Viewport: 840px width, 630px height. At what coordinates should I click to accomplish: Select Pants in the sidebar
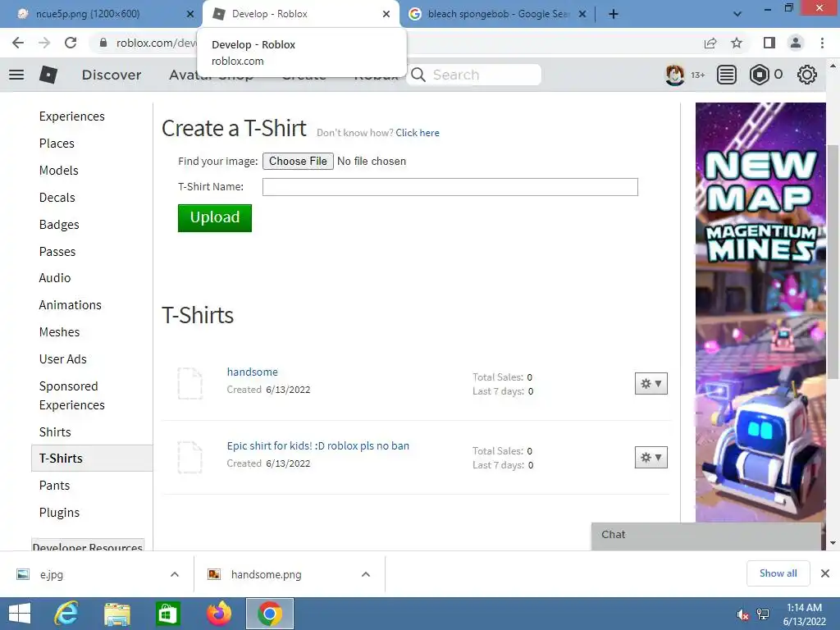[x=55, y=486]
